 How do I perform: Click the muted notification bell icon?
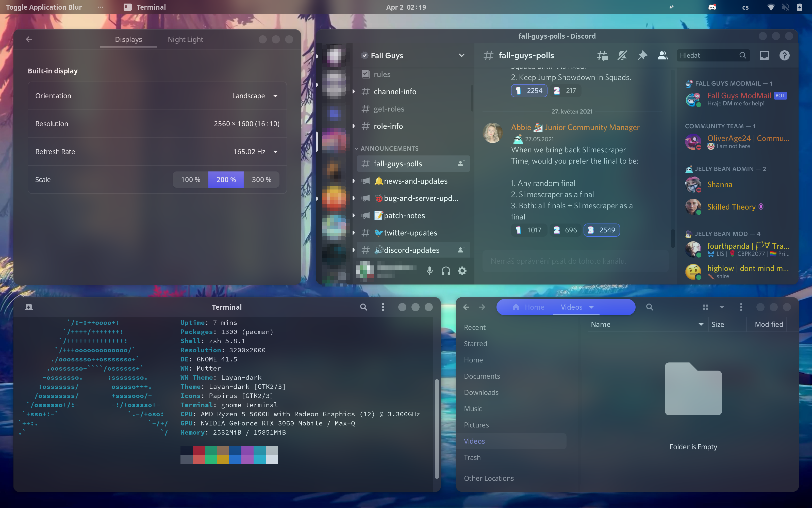pos(622,55)
